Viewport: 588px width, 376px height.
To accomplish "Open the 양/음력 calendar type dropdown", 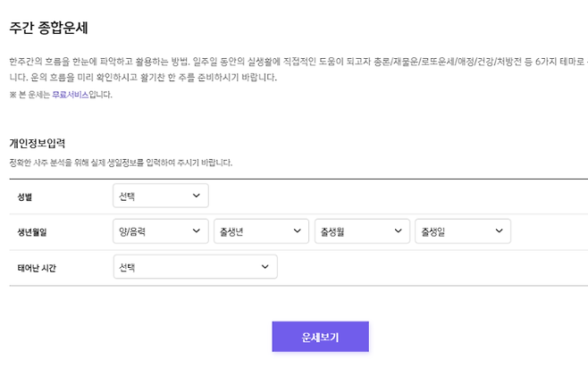I will point(160,231).
